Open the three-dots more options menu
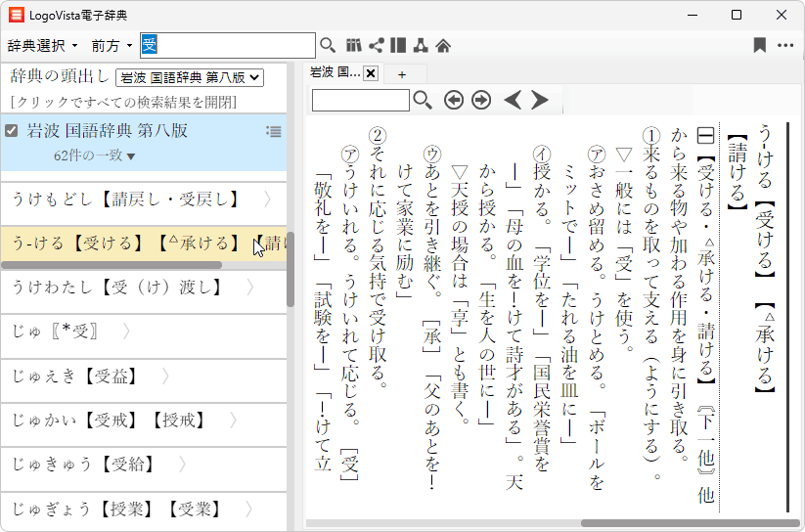The width and height of the screenshot is (805, 532). (x=785, y=45)
